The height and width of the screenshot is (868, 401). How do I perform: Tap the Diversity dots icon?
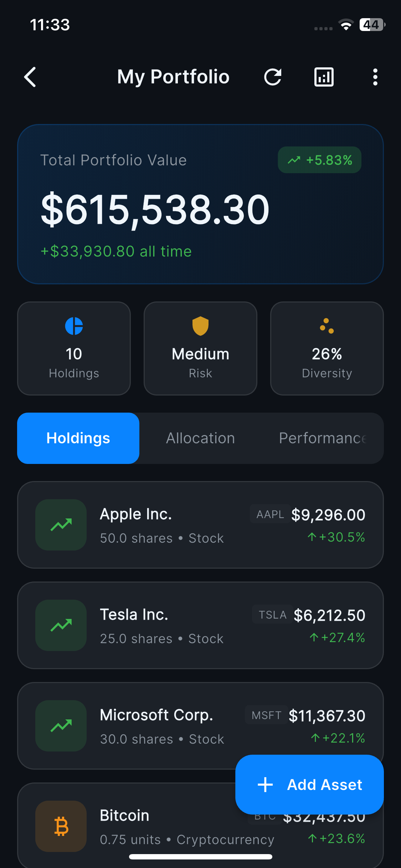[x=327, y=326]
